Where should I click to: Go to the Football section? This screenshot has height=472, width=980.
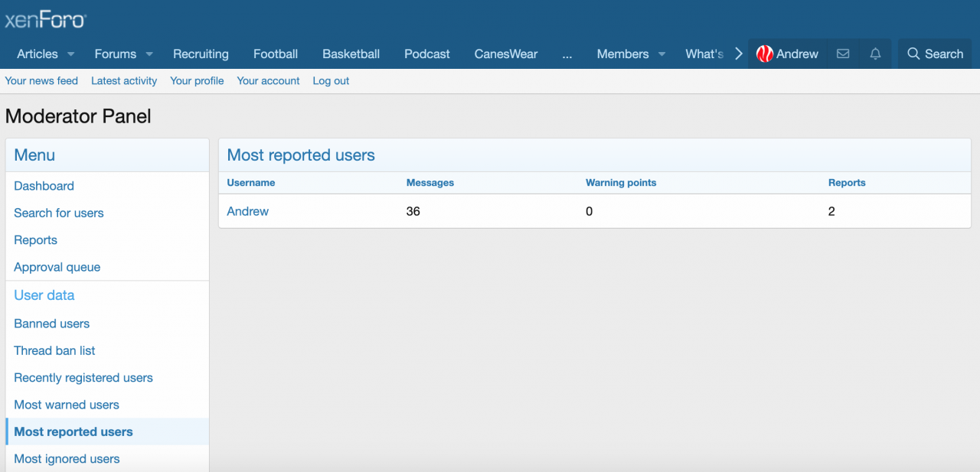click(276, 54)
